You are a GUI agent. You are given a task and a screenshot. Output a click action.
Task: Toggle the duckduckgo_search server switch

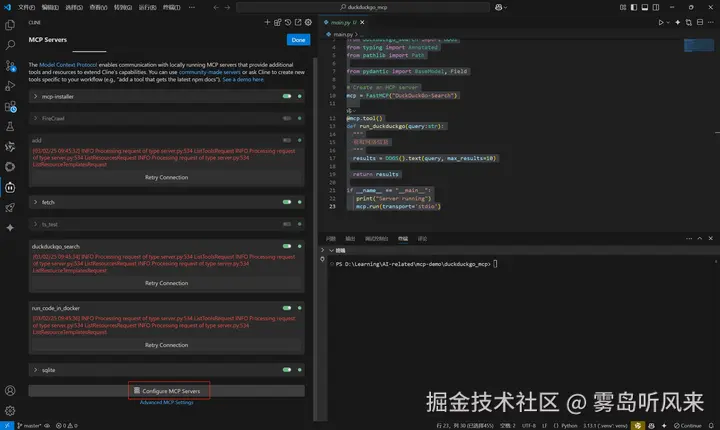pos(287,246)
